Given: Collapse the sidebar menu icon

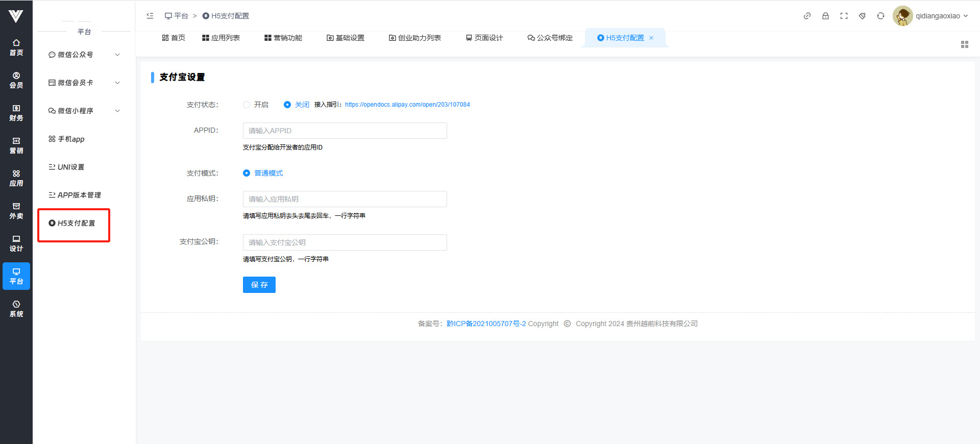Looking at the screenshot, I should (150, 16).
